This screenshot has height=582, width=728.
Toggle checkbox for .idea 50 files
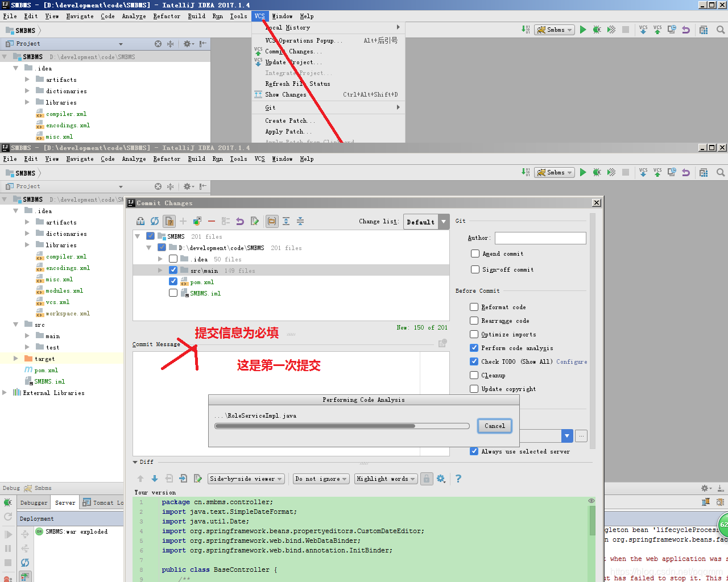pos(173,259)
